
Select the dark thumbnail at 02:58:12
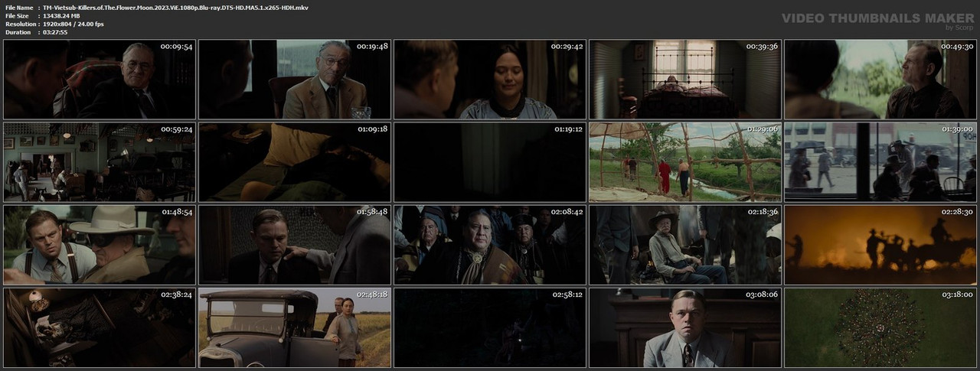[x=490, y=327]
